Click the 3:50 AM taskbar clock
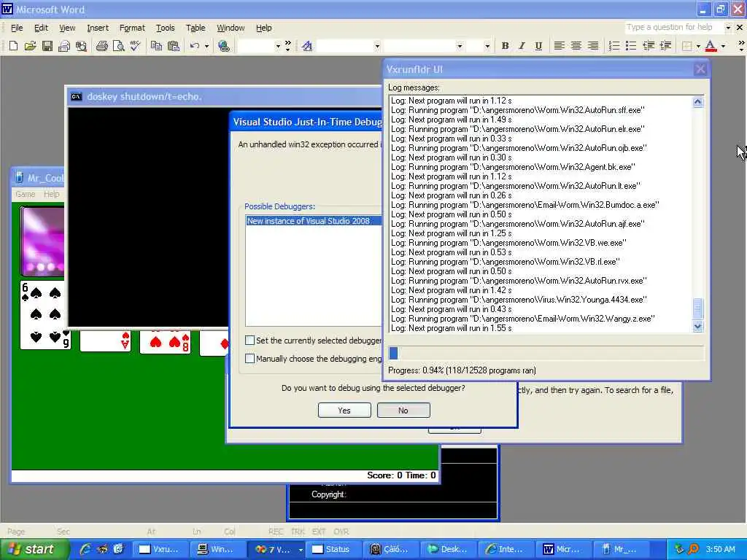The height and width of the screenshot is (560, 747). pos(720,549)
